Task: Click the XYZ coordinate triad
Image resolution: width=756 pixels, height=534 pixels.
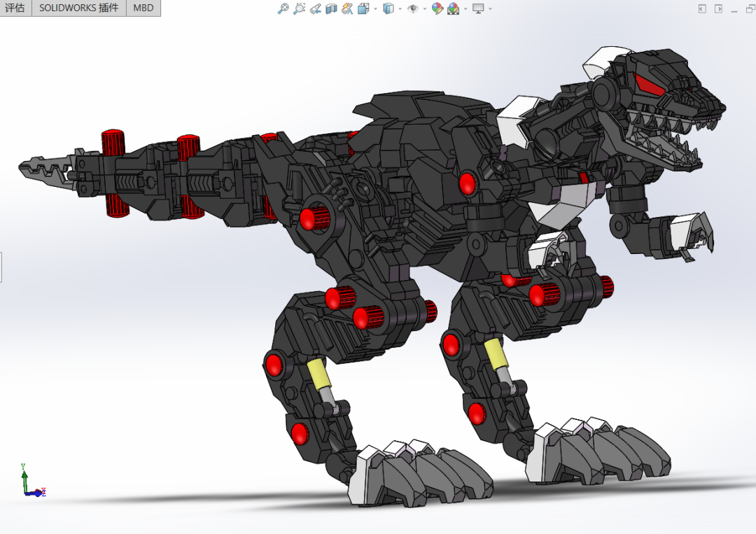Action: (33, 481)
